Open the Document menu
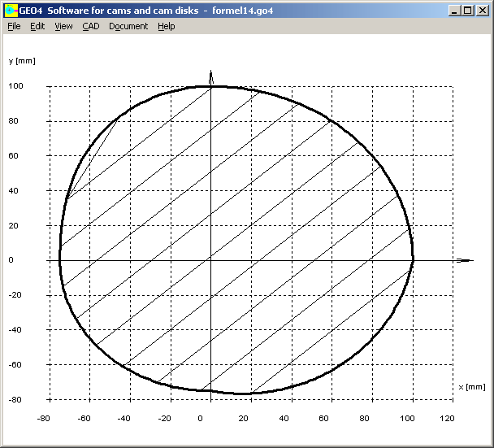Screen dimensions: 494x448 click(x=128, y=26)
